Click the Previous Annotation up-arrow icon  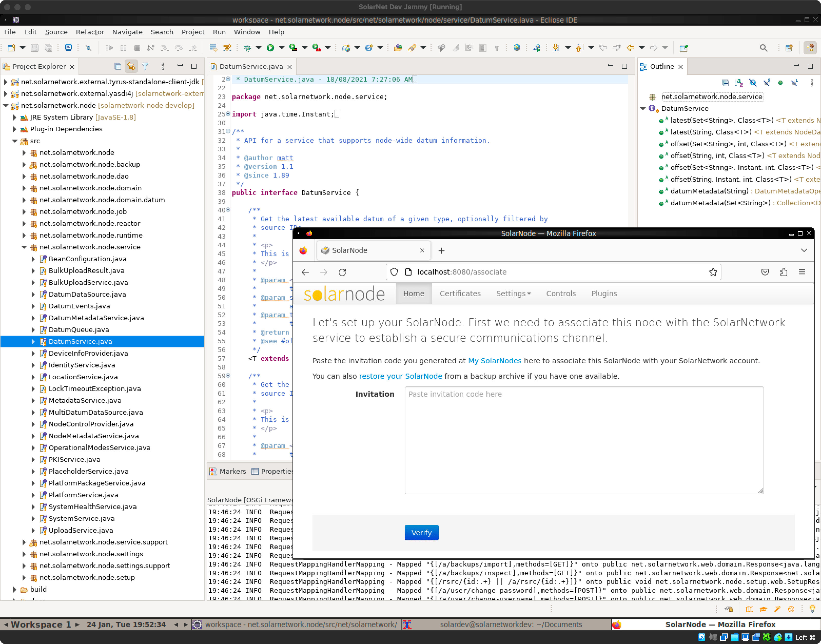[580, 48]
